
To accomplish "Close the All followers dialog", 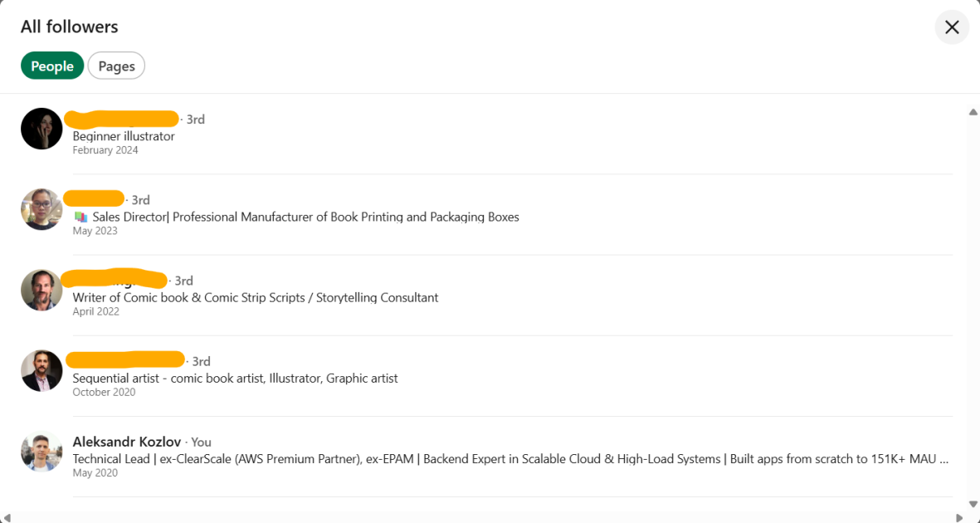I will point(951,27).
